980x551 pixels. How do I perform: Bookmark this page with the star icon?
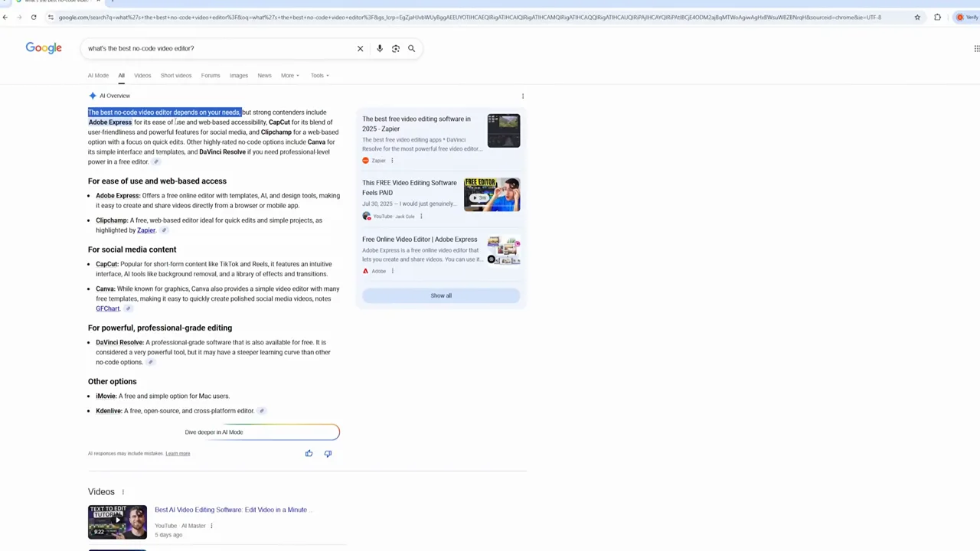[x=917, y=17]
